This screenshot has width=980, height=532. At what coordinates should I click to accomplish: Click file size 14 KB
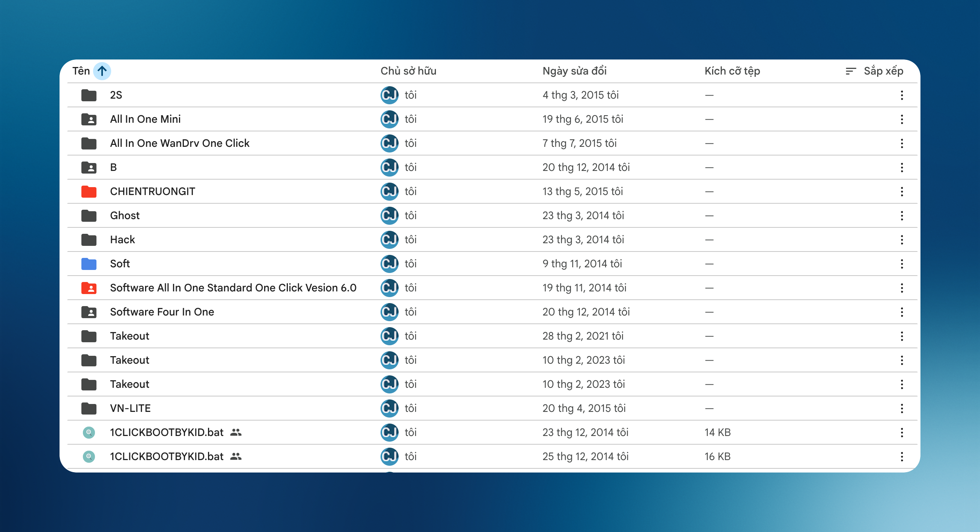coord(717,432)
